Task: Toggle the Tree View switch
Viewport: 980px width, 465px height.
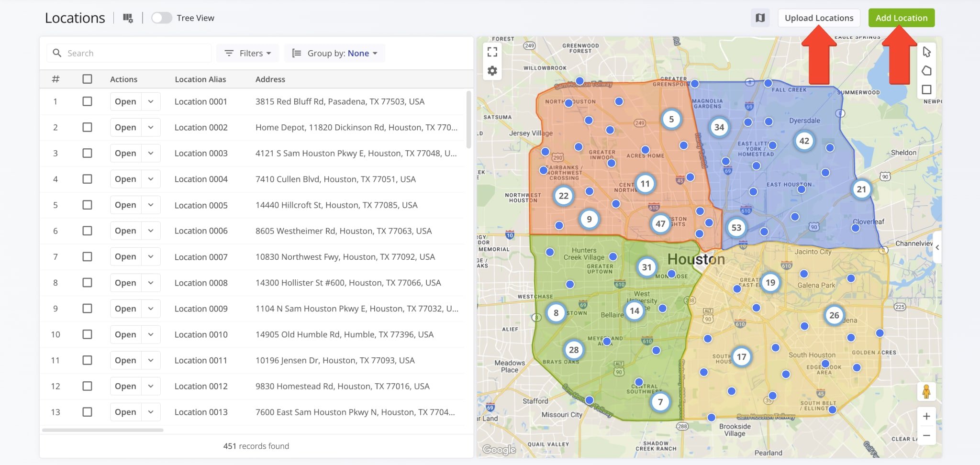Action: (162, 18)
